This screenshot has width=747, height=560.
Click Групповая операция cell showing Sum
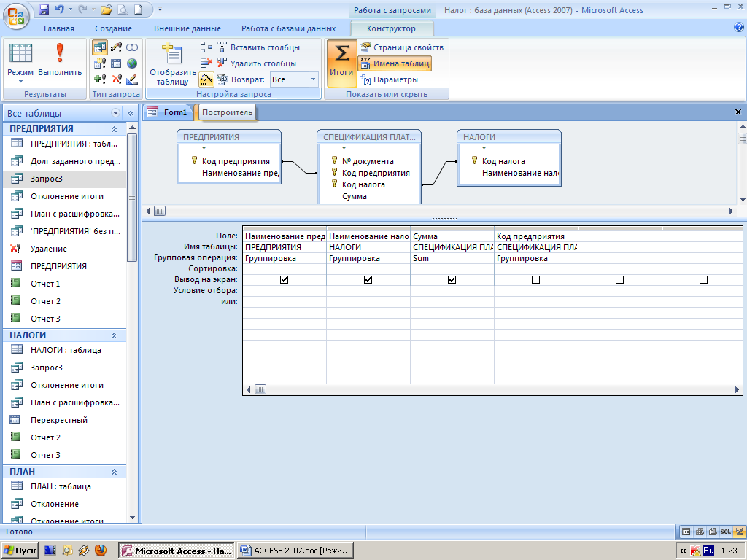(452, 258)
